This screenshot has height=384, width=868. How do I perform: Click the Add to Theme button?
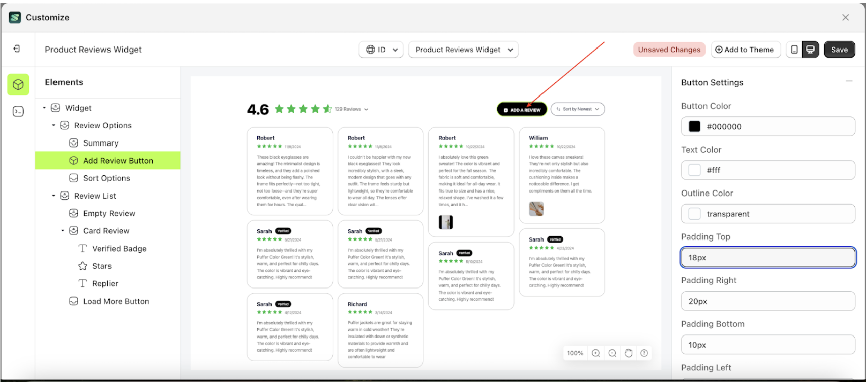[x=745, y=50]
